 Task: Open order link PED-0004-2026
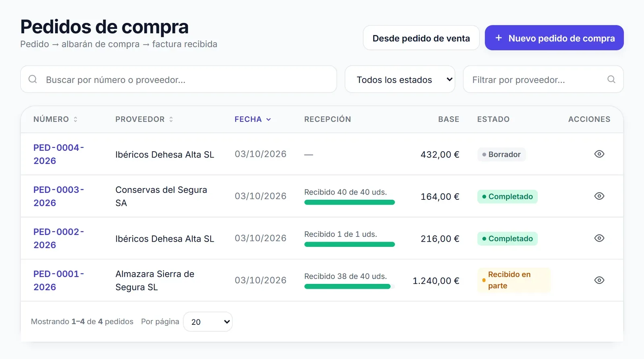point(59,154)
